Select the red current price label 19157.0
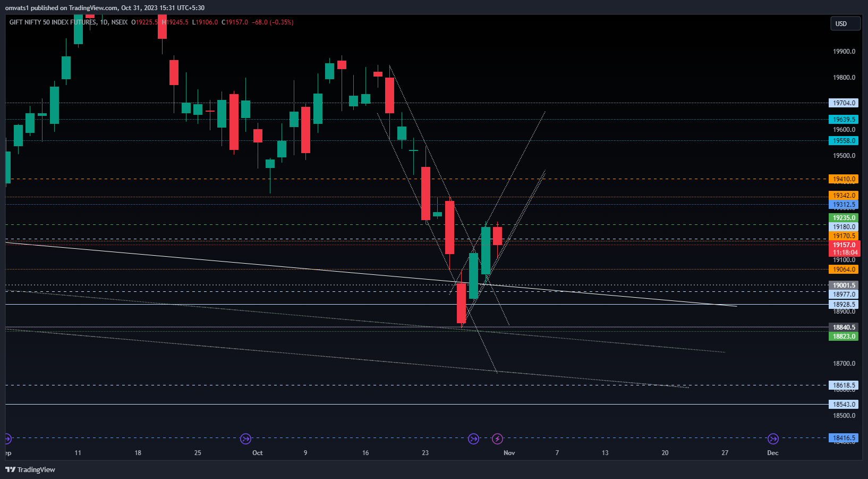The height and width of the screenshot is (479, 868). [x=844, y=245]
